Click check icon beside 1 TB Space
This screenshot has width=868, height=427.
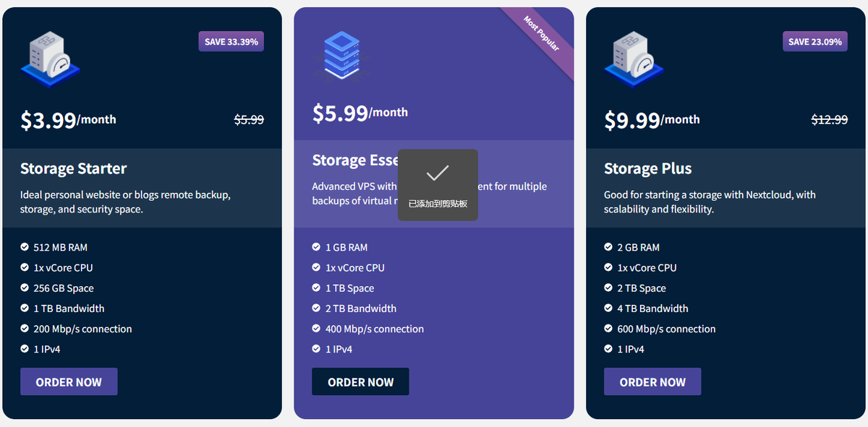pos(316,288)
